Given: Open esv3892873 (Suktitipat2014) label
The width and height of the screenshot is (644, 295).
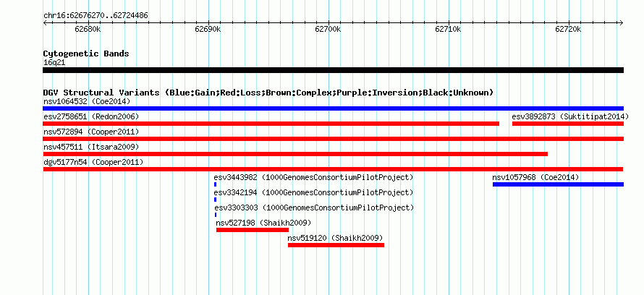Looking at the screenshot, I should [x=570, y=116].
